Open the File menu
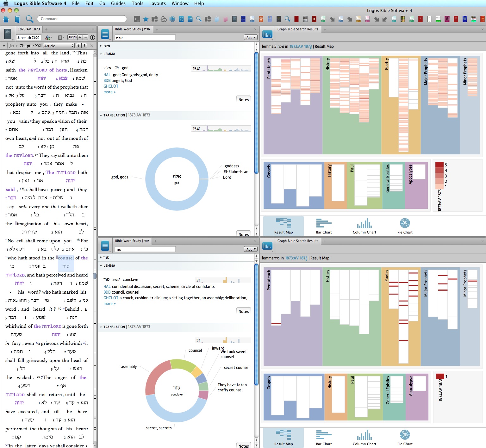The image size is (486, 448). 76,3
